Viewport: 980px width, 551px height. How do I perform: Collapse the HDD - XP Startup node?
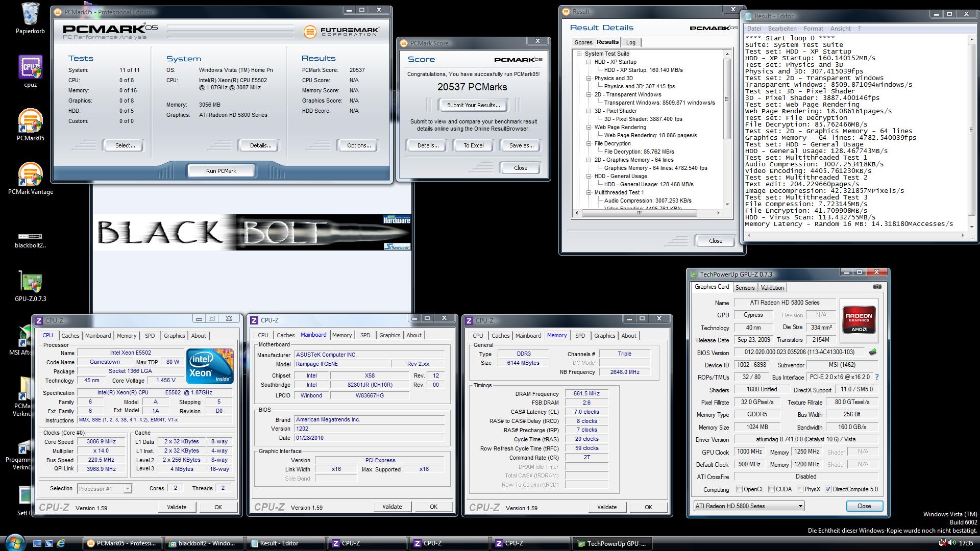click(589, 62)
